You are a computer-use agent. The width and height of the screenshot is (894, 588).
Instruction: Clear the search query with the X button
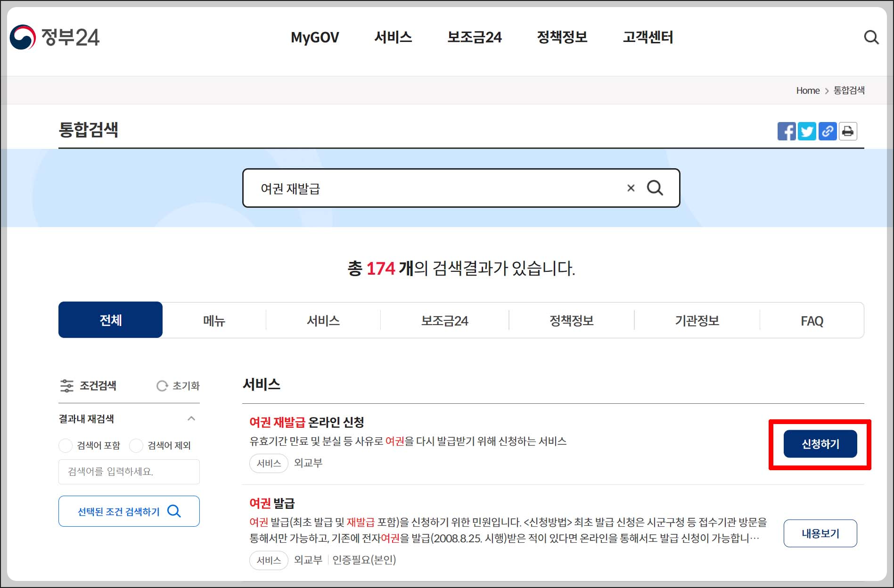(630, 188)
